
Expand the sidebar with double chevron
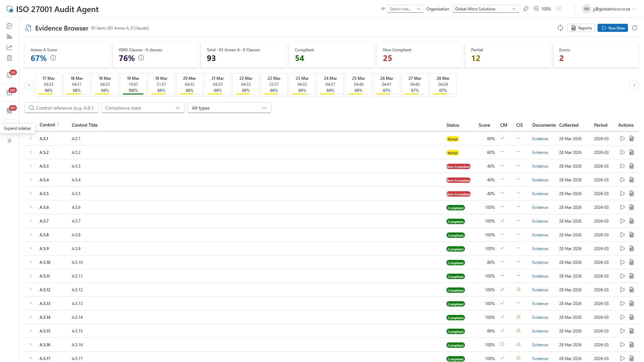[9, 141]
